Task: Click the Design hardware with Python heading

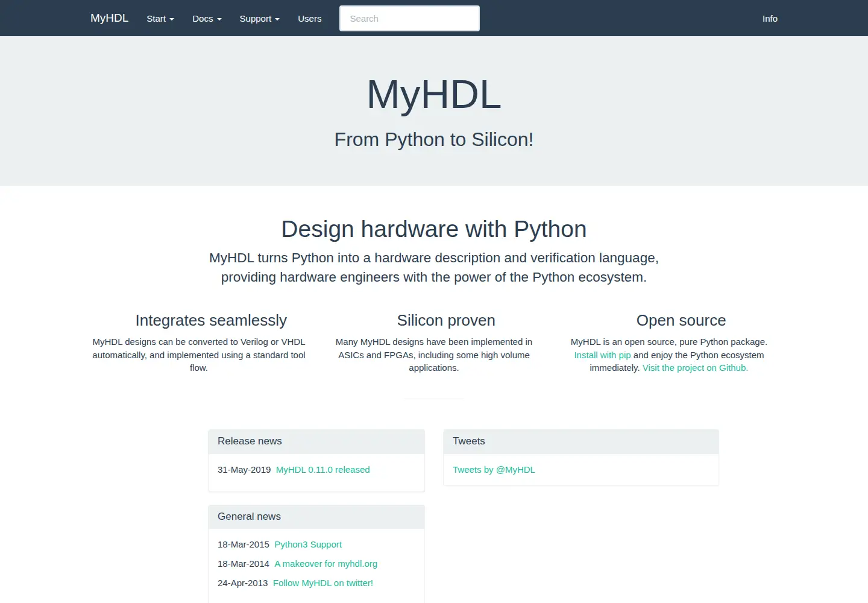Action: pos(434,229)
